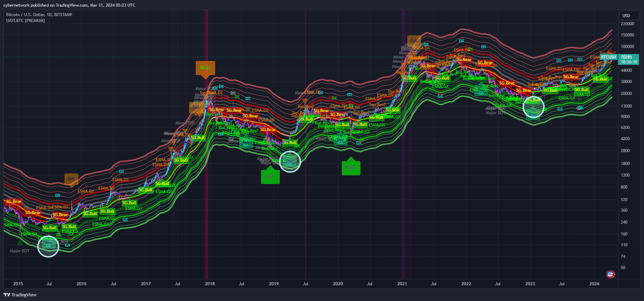
Task: Click the 2800 price scale value
Action: pyautogui.click(x=625, y=151)
